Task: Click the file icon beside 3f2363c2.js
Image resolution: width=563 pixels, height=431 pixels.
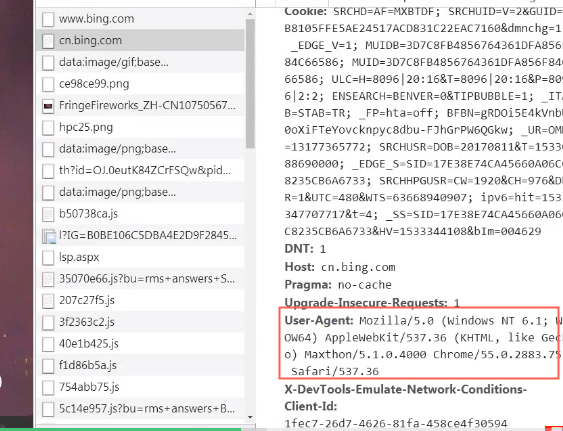Action: pyautogui.click(x=48, y=323)
